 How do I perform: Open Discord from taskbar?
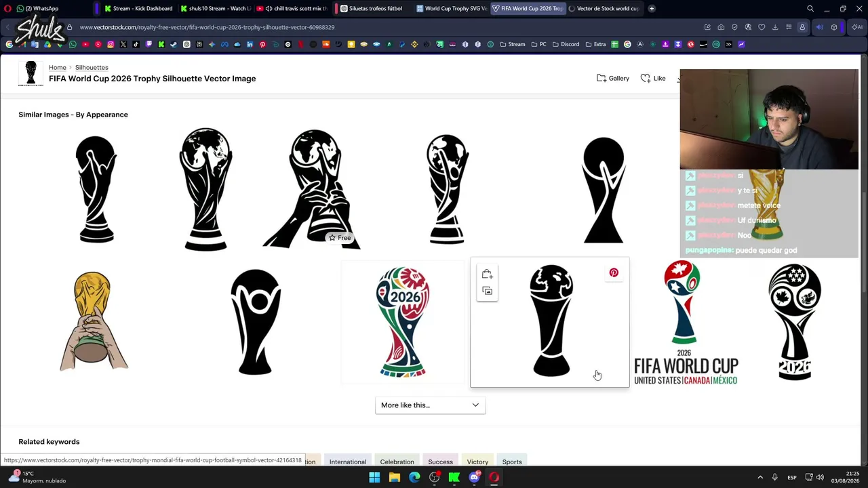pyautogui.click(x=474, y=477)
